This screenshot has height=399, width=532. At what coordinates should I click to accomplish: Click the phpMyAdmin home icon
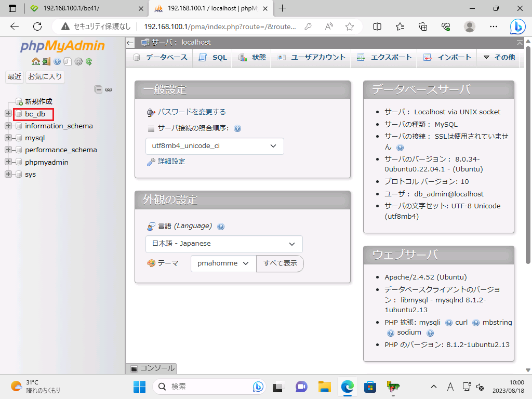[36, 61]
